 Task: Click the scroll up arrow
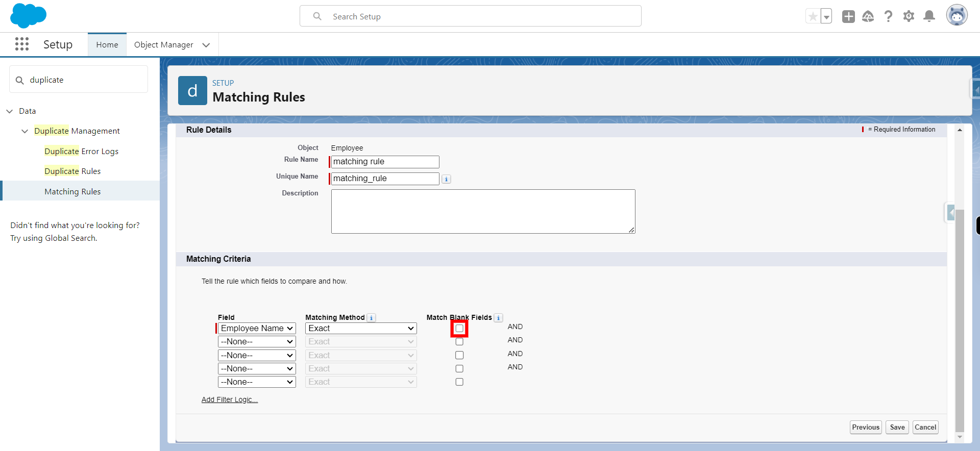pos(960,130)
